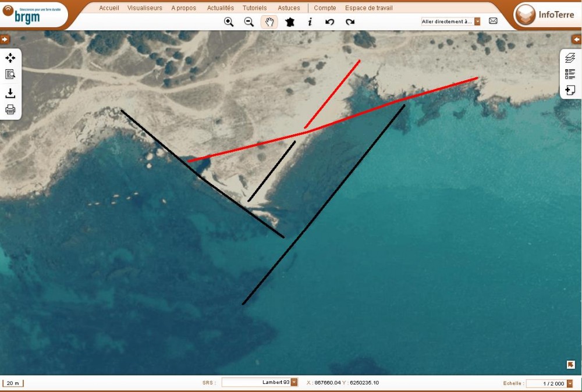Activate the pan hand tool
This screenshot has height=392, width=582.
coord(269,22)
